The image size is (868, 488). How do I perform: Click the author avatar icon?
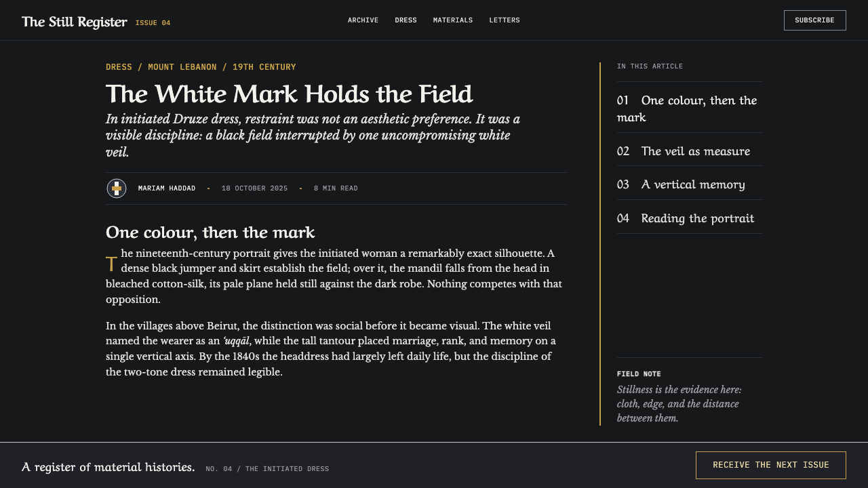[117, 188]
